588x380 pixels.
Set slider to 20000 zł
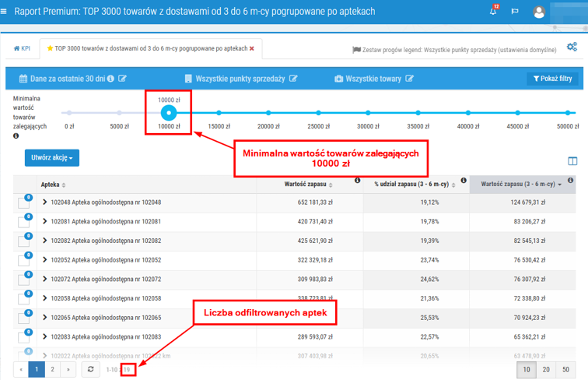tap(268, 114)
